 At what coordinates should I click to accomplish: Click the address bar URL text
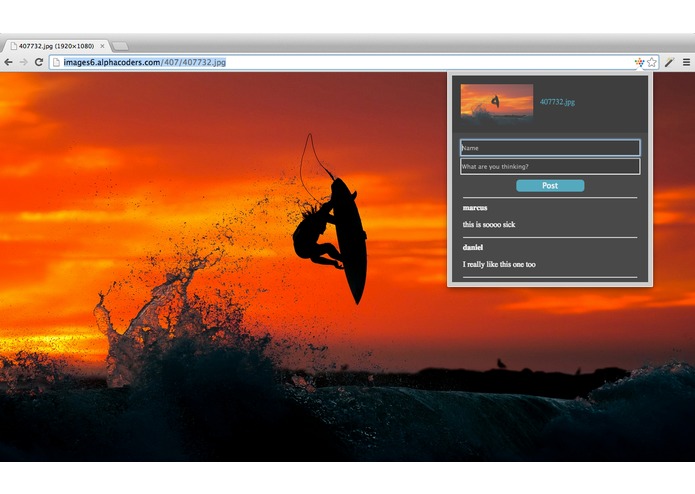tap(144, 62)
